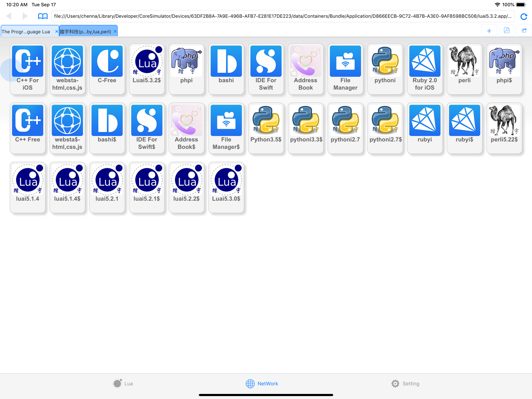Reload the page with refresh icon
This screenshot has height=399, width=532.
(x=524, y=16)
